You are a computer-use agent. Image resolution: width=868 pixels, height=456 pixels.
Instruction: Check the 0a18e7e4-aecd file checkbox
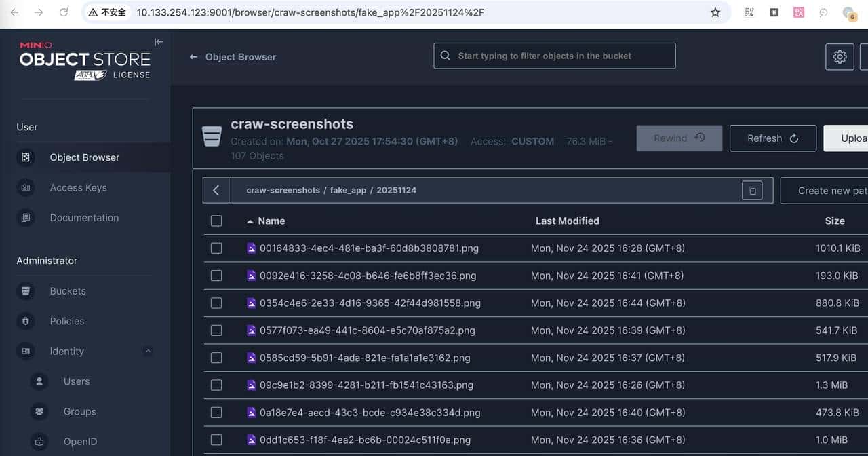[x=216, y=413]
